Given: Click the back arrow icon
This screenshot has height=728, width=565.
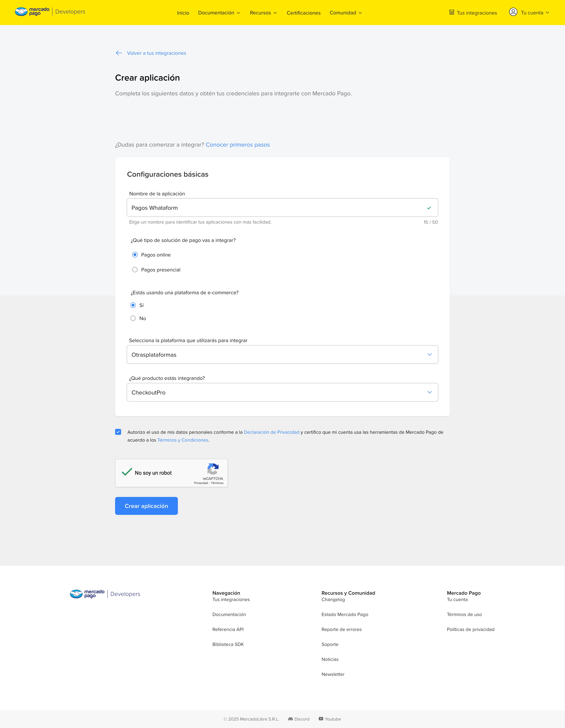Looking at the screenshot, I should pyautogui.click(x=119, y=53).
